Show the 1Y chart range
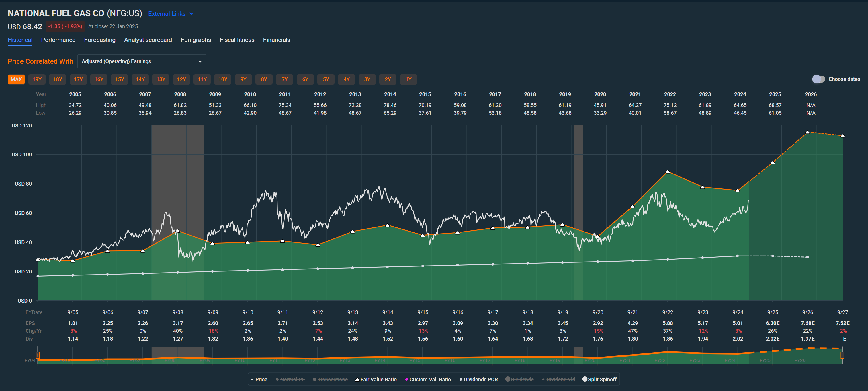 [408, 79]
